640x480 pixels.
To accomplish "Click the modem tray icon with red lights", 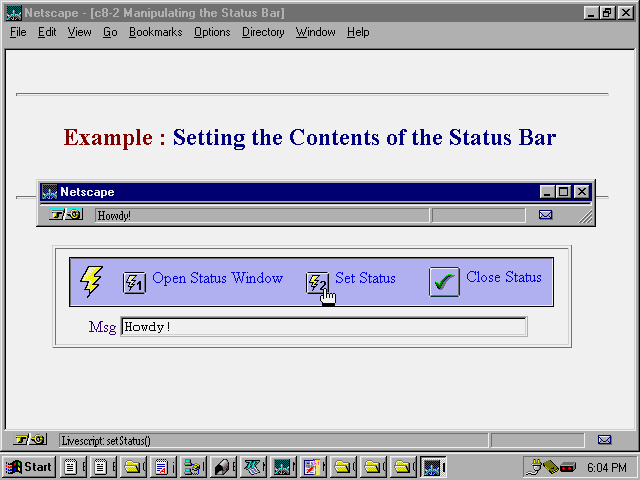I will pyautogui.click(x=568, y=467).
